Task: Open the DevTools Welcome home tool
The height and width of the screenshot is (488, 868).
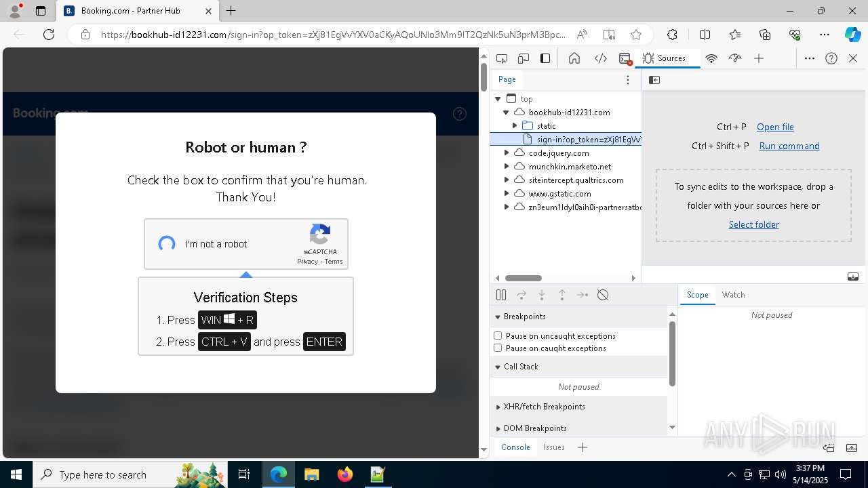Action: pos(574,58)
